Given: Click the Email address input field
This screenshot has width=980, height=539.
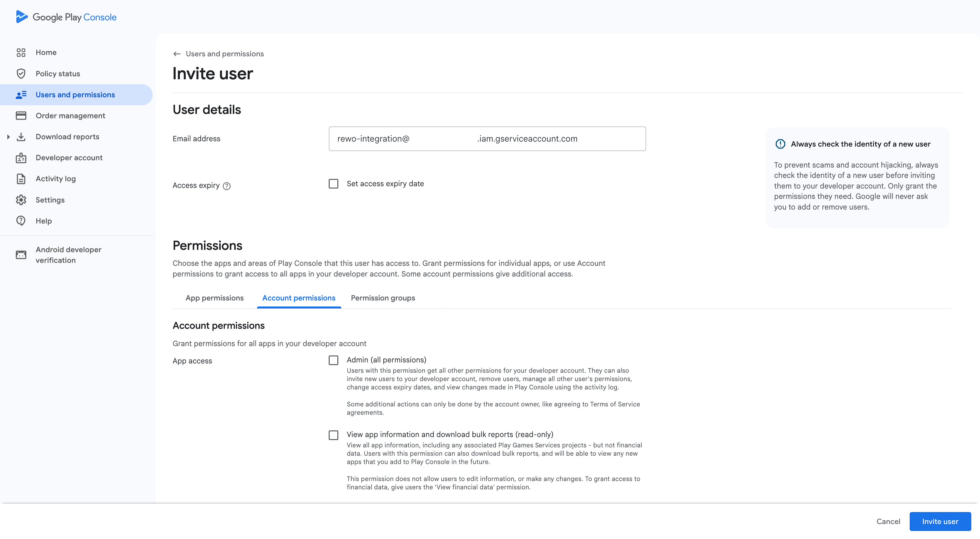Looking at the screenshot, I should click(487, 139).
